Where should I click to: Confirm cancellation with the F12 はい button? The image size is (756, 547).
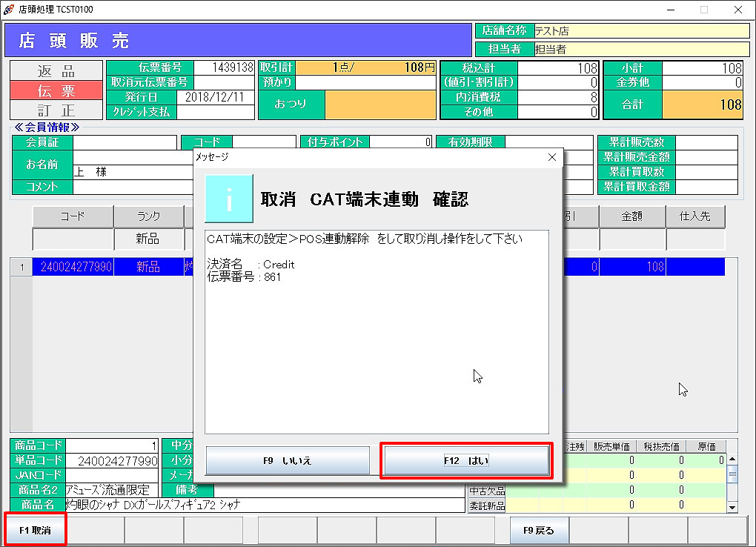[x=467, y=460]
